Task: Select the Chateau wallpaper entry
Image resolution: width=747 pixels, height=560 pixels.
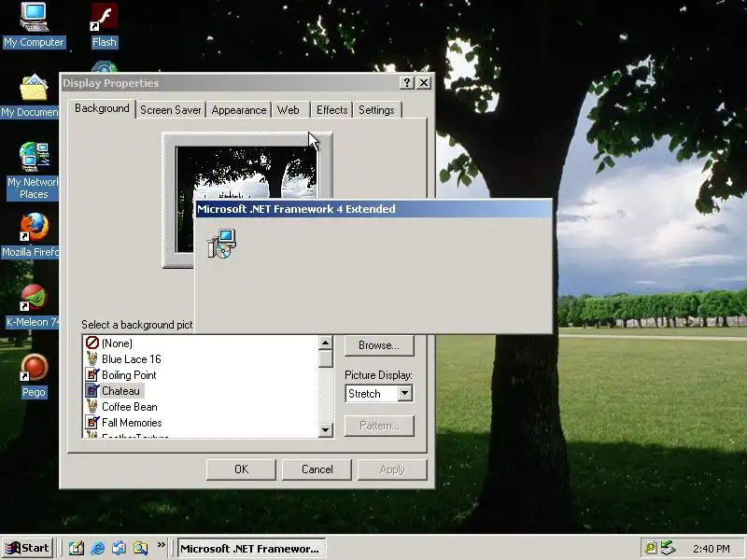Action: 121,391
